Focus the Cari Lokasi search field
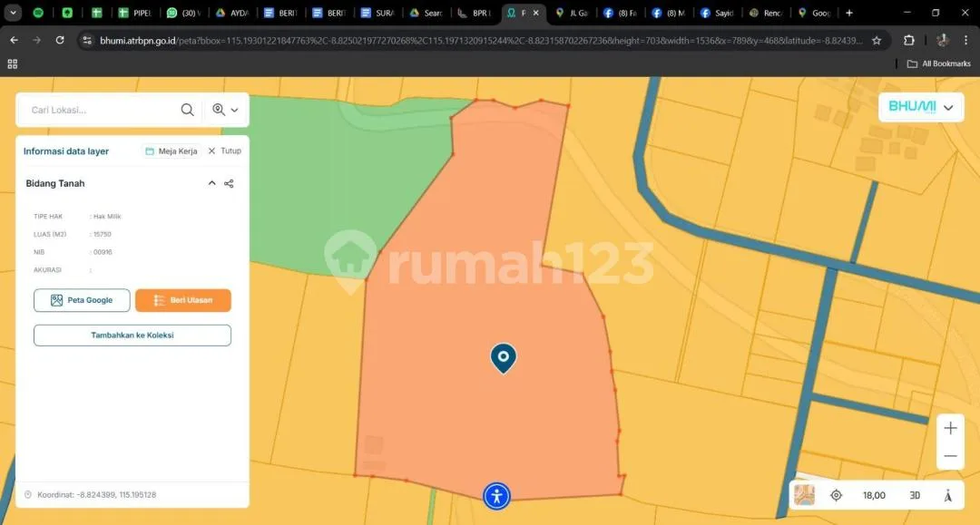980x525 pixels. pos(103,110)
